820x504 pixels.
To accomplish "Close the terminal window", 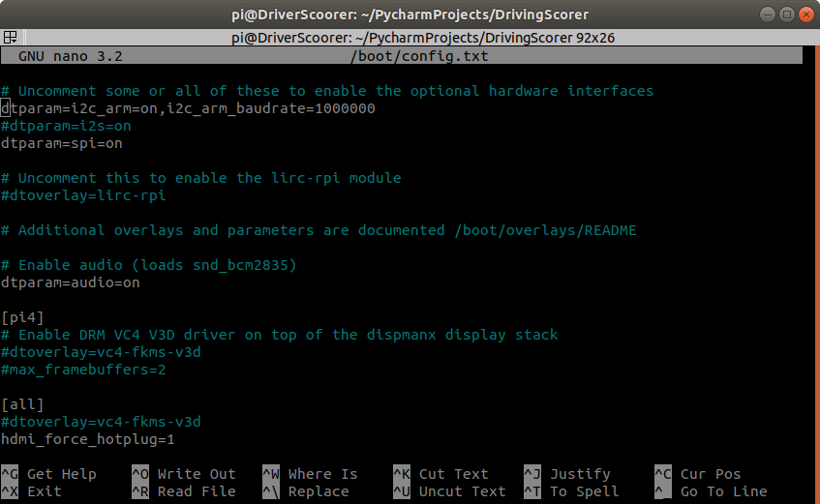I will click(x=805, y=15).
